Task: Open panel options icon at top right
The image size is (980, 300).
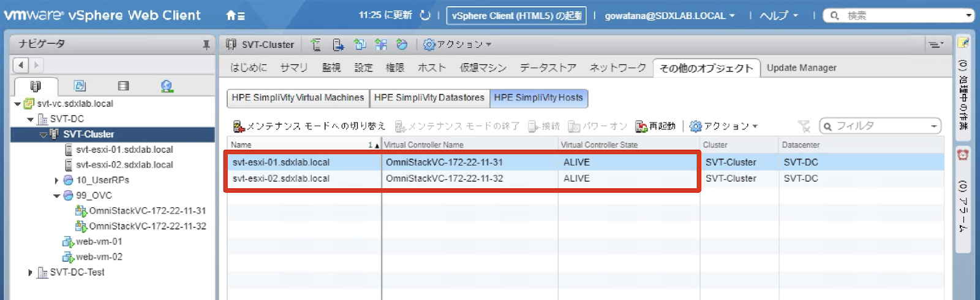Action: (x=935, y=44)
